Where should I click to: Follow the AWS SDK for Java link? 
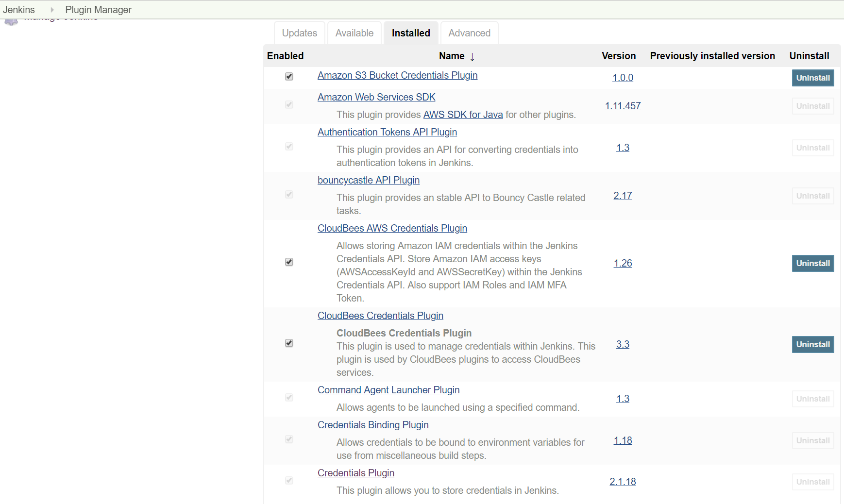tap(463, 115)
